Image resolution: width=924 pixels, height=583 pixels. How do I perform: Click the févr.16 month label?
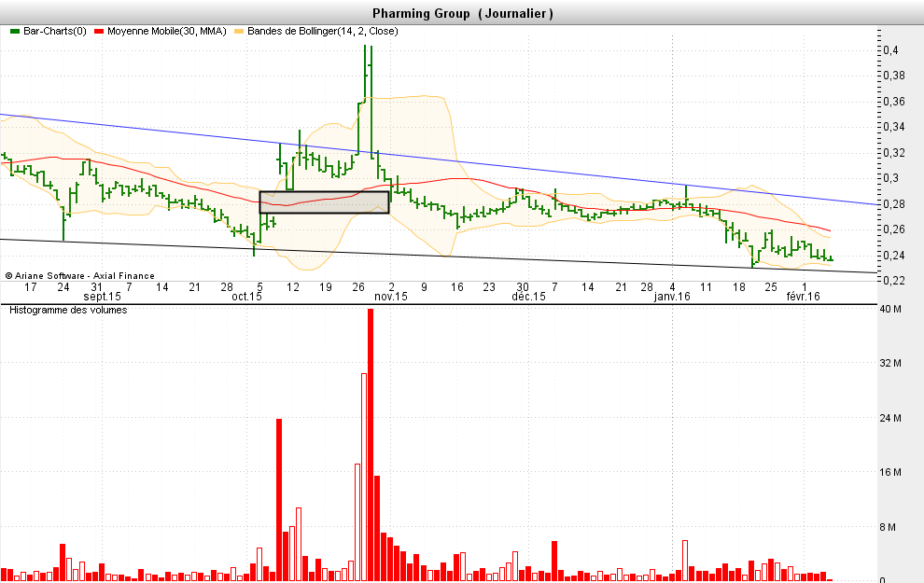[804, 297]
